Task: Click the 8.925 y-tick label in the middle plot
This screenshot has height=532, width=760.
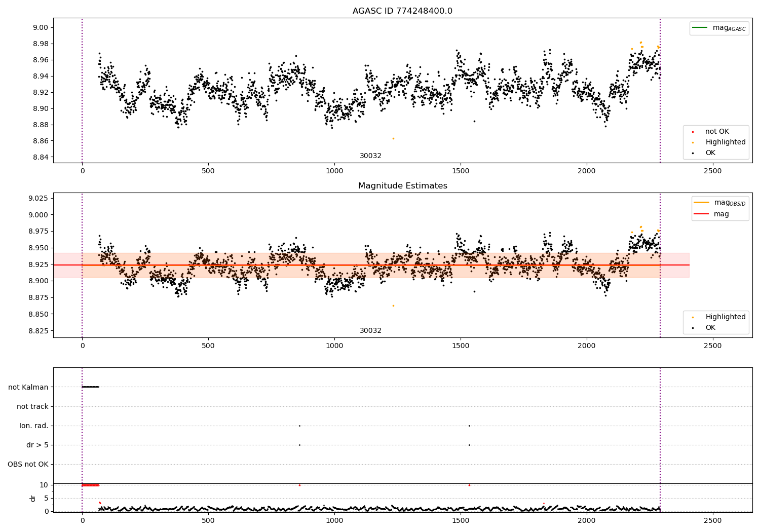Action: [x=39, y=264]
